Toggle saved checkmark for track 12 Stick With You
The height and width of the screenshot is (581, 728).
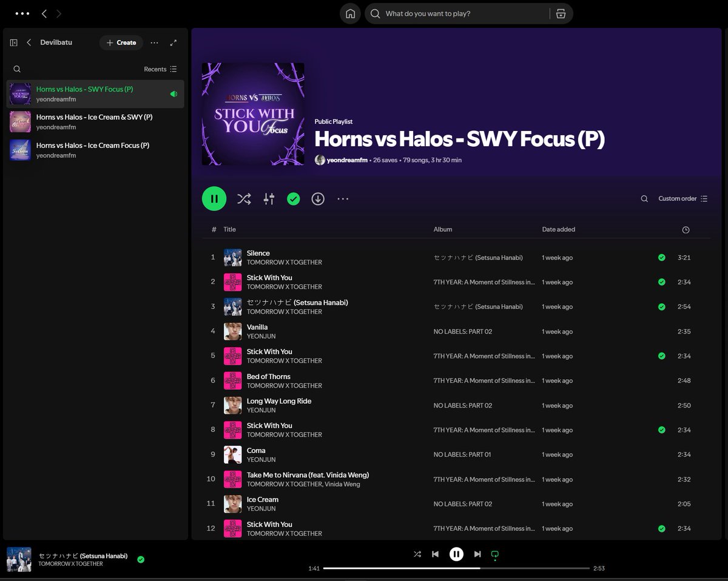coord(662,528)
